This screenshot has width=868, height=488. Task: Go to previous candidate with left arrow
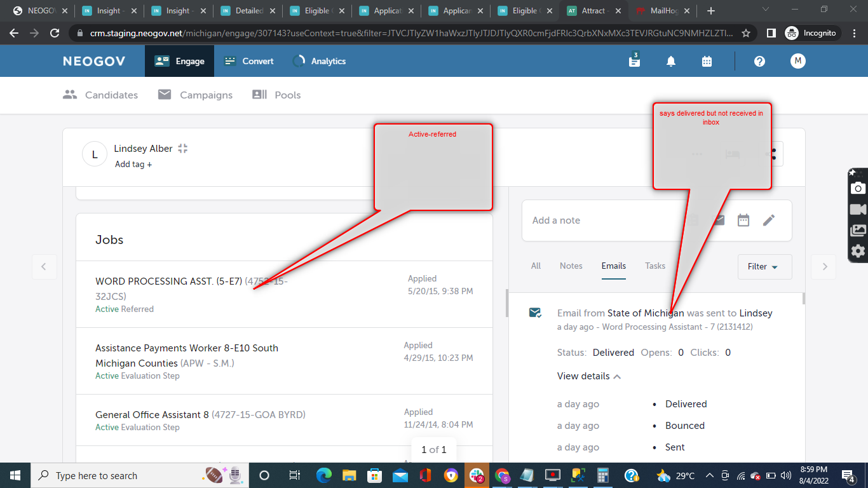tap(44, 267)
